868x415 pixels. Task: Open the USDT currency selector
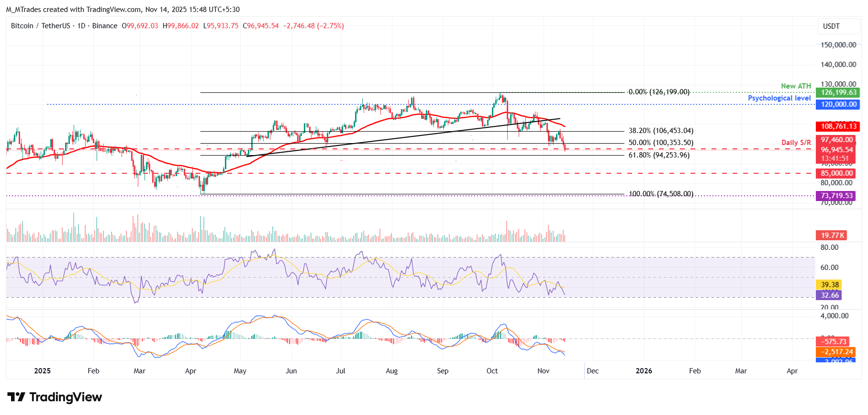pos(831,26)
